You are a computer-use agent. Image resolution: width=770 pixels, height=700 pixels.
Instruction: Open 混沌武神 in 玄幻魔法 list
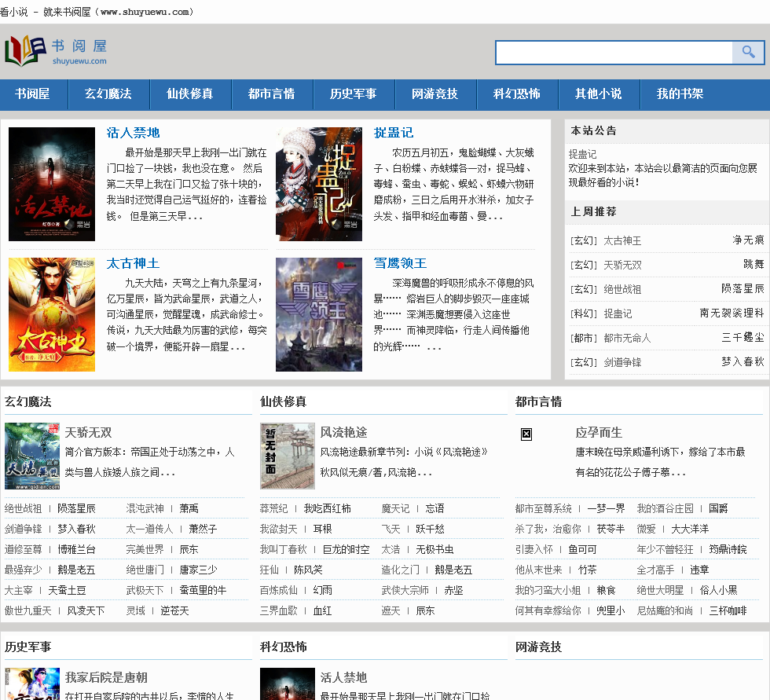click(x=145, y=508)
